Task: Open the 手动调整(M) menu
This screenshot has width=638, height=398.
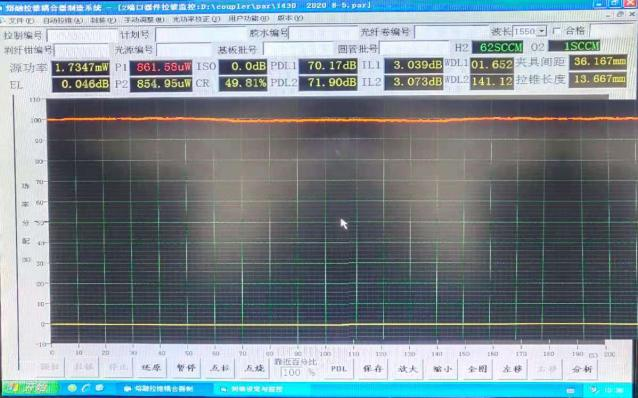Action: coord(144,20)
